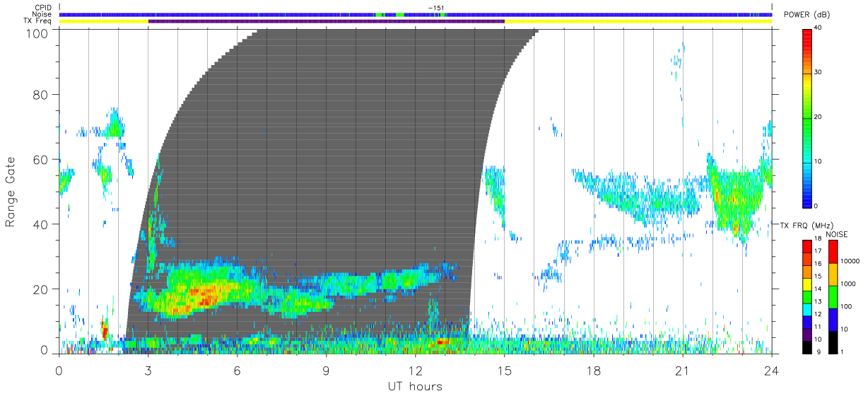The height and width of the screenshot is (401, 868).
Task: Click the 10000 label on NOISE scale
Action: [850, 261]
